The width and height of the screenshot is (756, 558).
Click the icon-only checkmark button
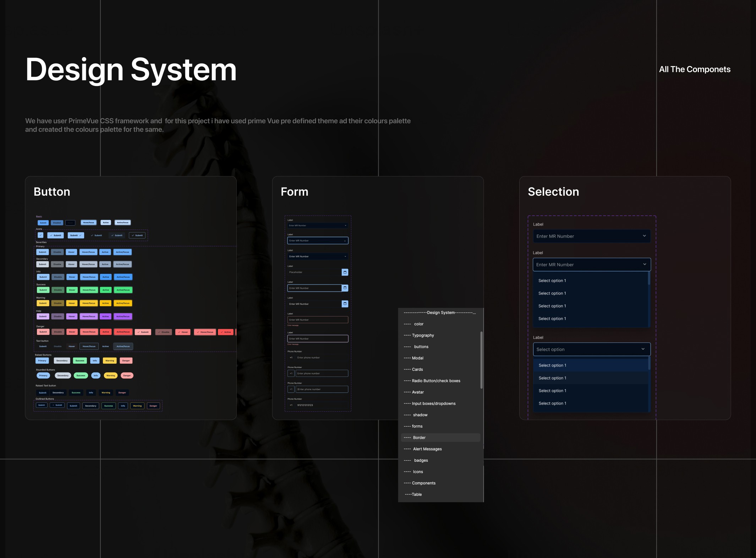[x=40, y=235]
